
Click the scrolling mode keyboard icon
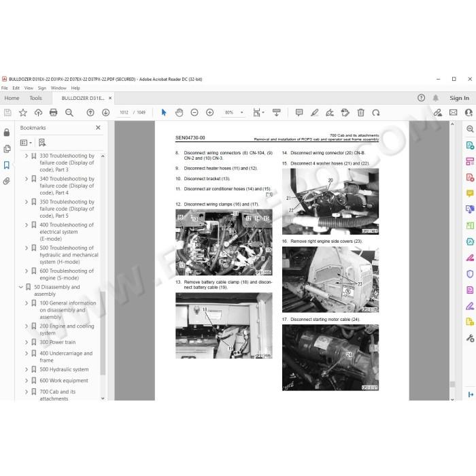pyautogui.click(x=277, y=113)
